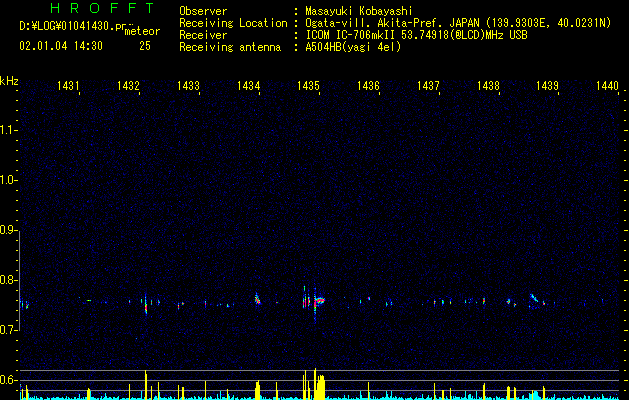Click the 1437 time axis marker
Screen dimensions: 629x400
coord(428,85)
